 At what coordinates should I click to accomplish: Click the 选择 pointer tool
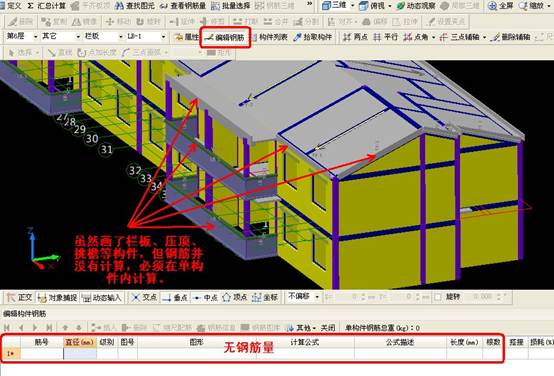[20, 53]
